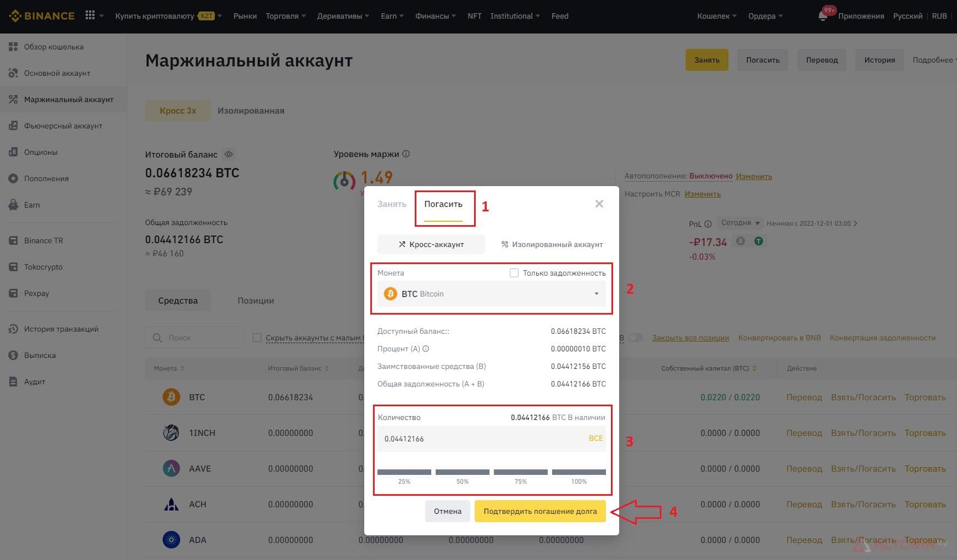Viewport: 957px width, 560px height.
Task: Click the info icon next to Процент (A)
Action: pos(426,349)
